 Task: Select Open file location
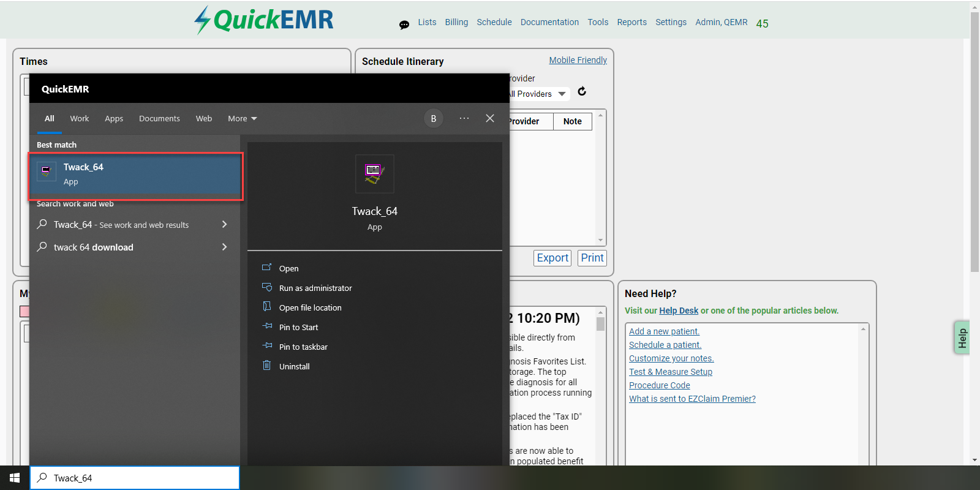click(311, 307)
